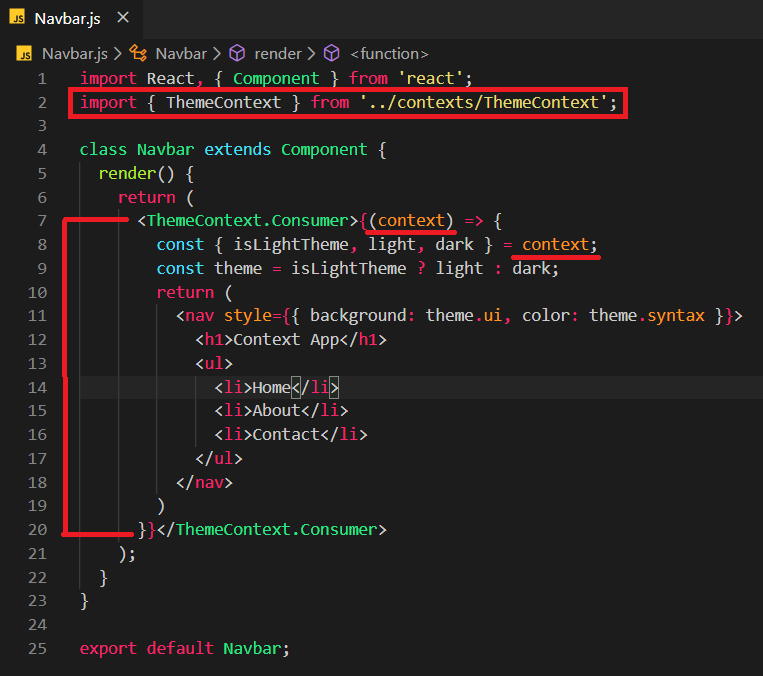763x676 pixels.
Task: Open the Navbar class breadcrumb
Action: coord(181,54)
